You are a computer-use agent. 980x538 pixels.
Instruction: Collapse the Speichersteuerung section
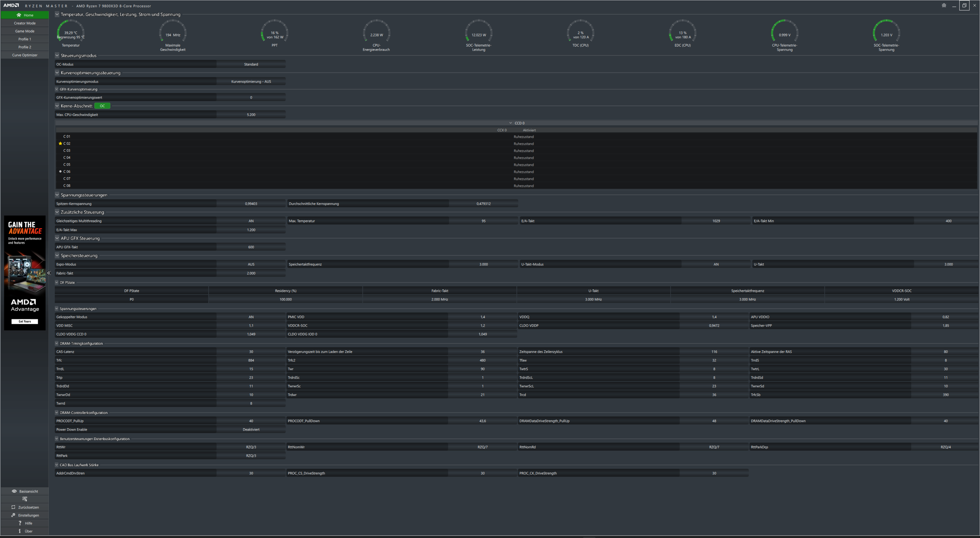(x=57, y=256)
